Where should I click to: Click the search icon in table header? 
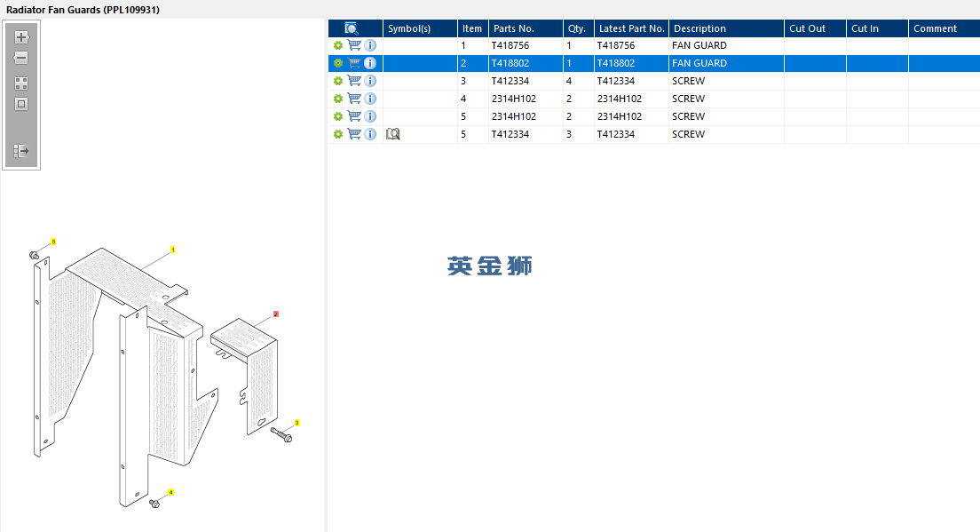pyautogui.click(x=352, y=28)
